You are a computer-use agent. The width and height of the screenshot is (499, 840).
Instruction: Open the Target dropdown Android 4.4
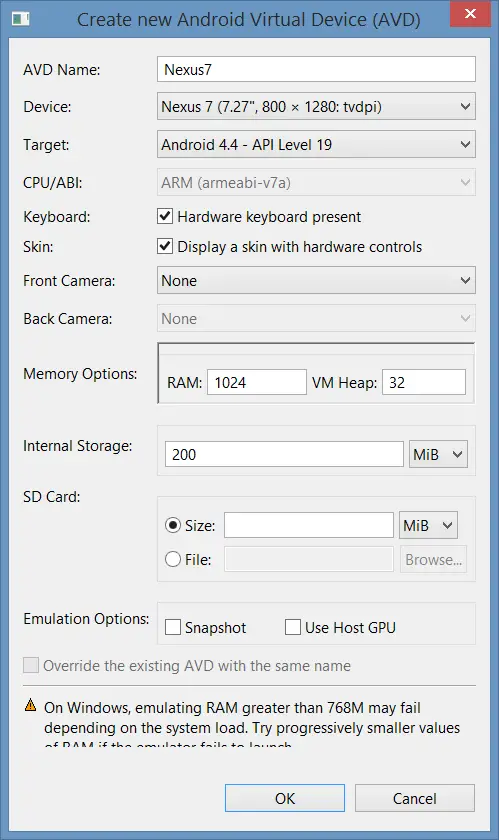click(x=316, y=145)
